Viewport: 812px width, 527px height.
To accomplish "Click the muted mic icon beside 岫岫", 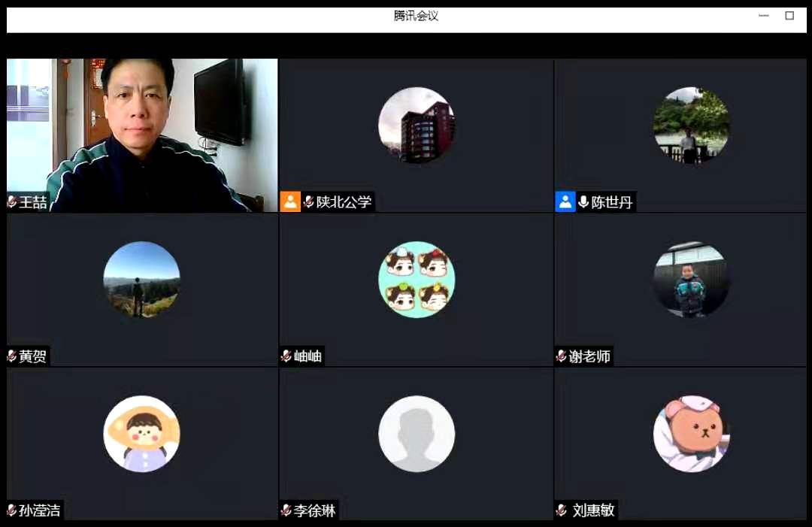I will 286,356.
